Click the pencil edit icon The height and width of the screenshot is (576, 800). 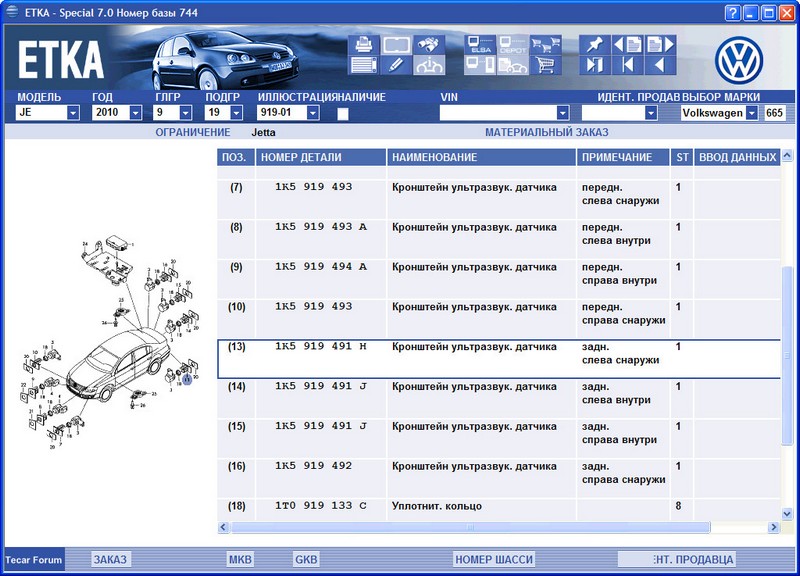coord(396,66)
